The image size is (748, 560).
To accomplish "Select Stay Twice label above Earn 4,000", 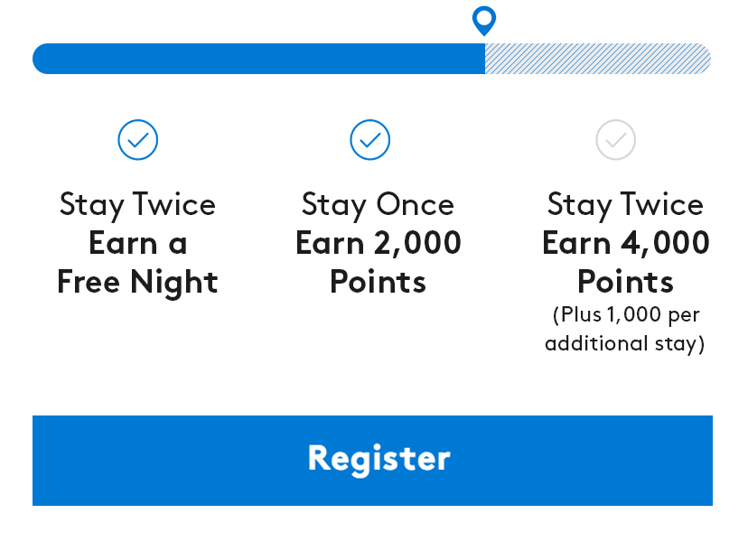I will pos(625,204).
